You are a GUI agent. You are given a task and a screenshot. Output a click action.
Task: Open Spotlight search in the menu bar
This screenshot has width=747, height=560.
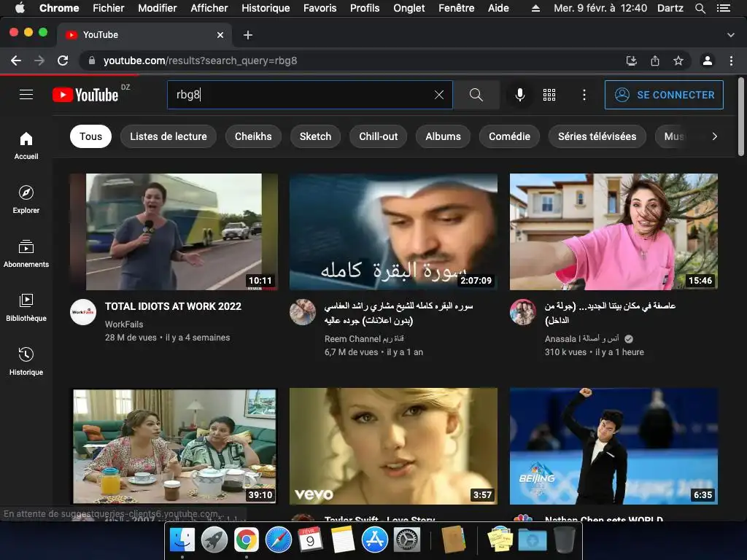click(x=700, y=8)
